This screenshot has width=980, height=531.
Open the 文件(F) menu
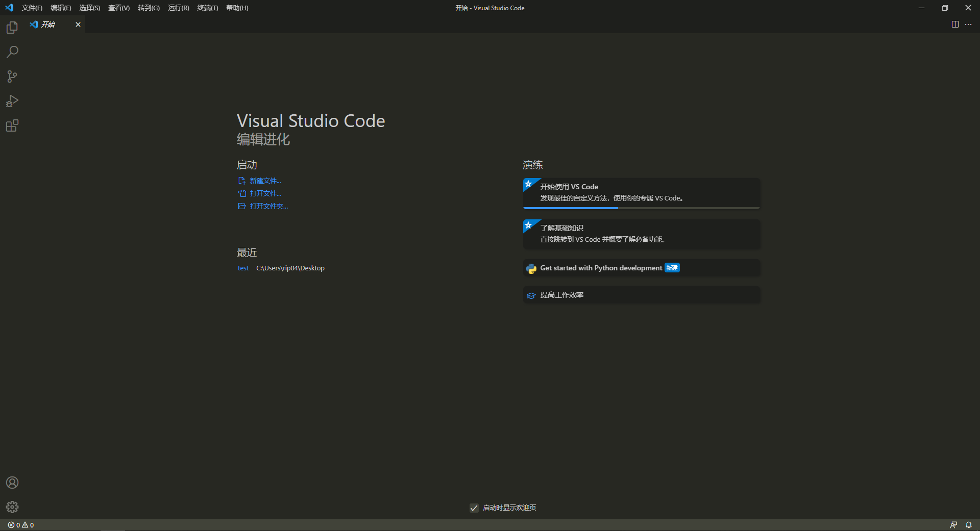[32, 8]
